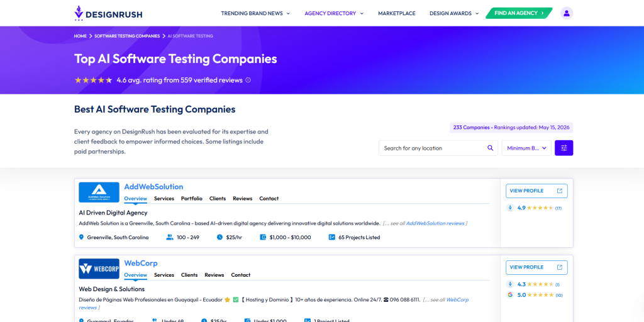Select WebCorp Services tab

[164, 275]
